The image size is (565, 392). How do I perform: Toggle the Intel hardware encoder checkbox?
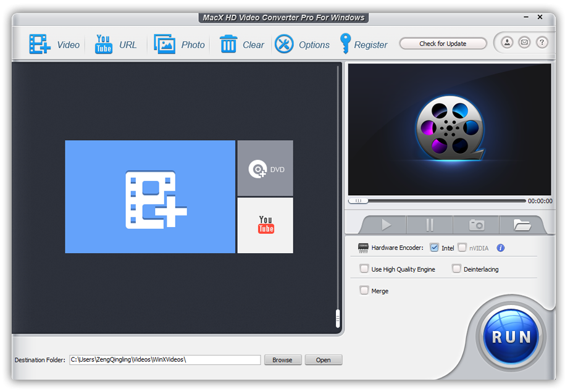[x=434, y=248]
